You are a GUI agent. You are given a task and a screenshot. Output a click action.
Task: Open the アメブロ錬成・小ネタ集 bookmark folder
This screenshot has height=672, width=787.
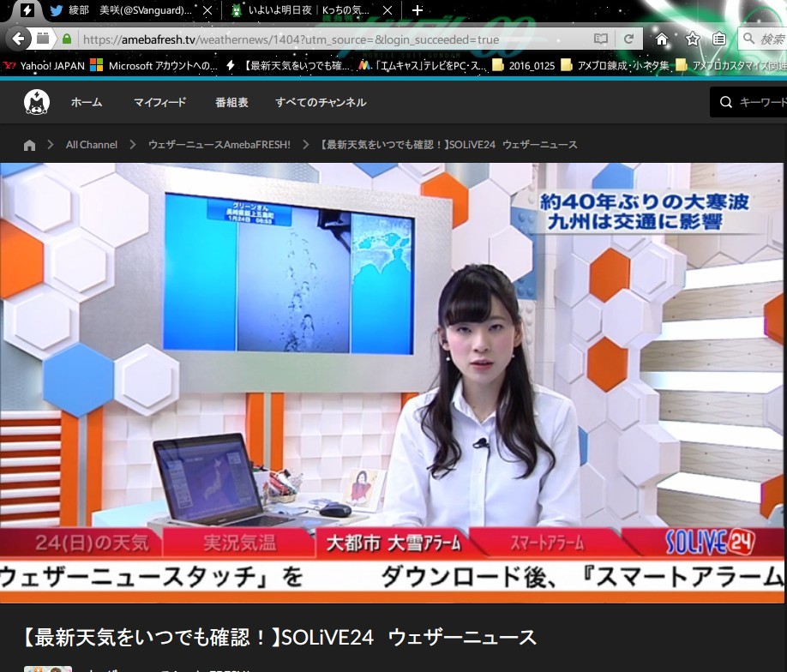click(615, 66)
